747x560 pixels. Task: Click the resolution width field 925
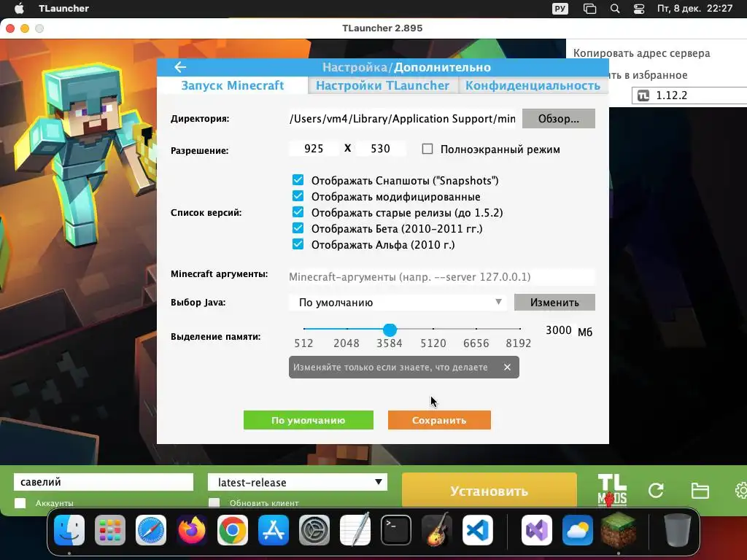tap(314, 149)
